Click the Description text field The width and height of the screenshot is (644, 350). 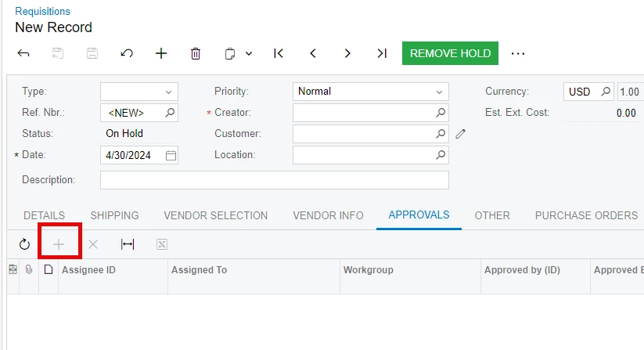tap(275, 180)
